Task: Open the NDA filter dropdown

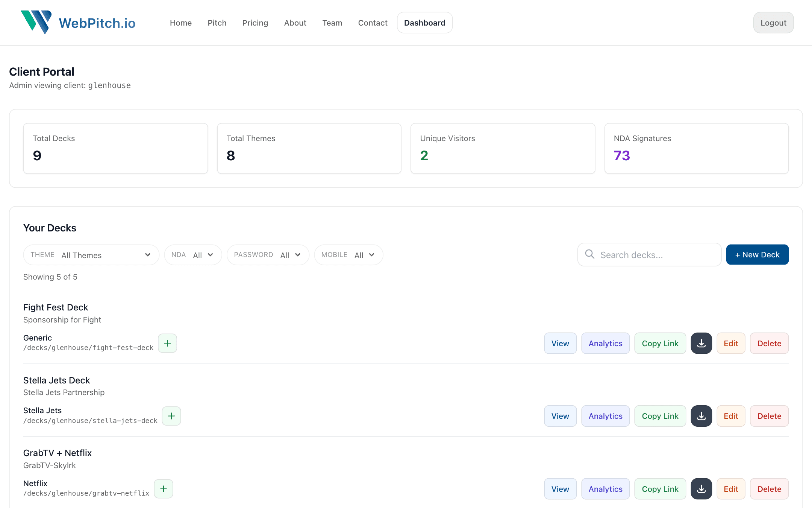Action: (193, 255)
